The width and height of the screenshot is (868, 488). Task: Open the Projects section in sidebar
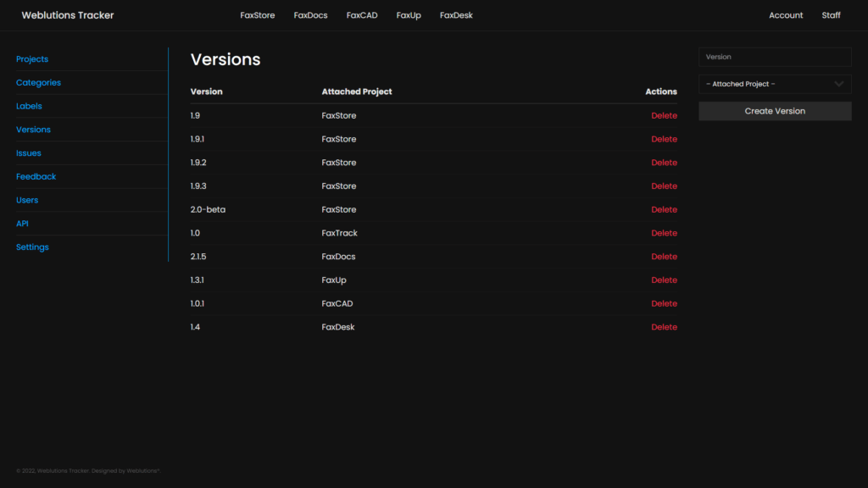point(32,58)
